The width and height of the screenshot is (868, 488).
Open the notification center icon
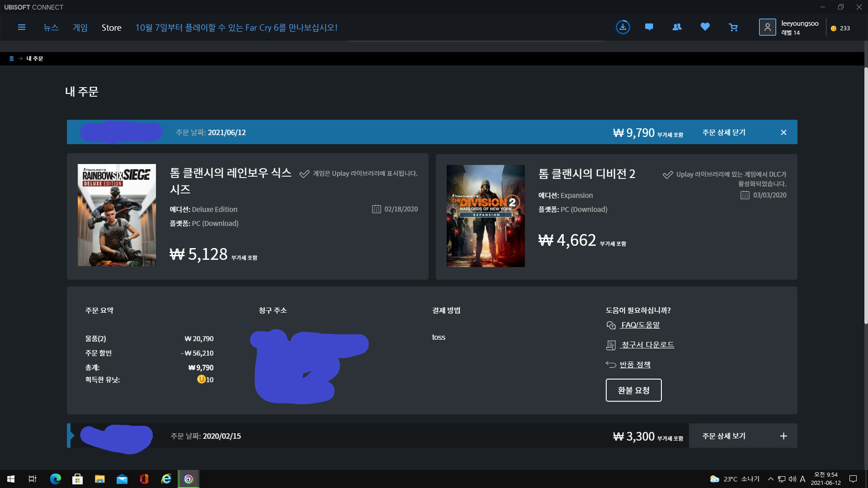(x=853, y=479)
